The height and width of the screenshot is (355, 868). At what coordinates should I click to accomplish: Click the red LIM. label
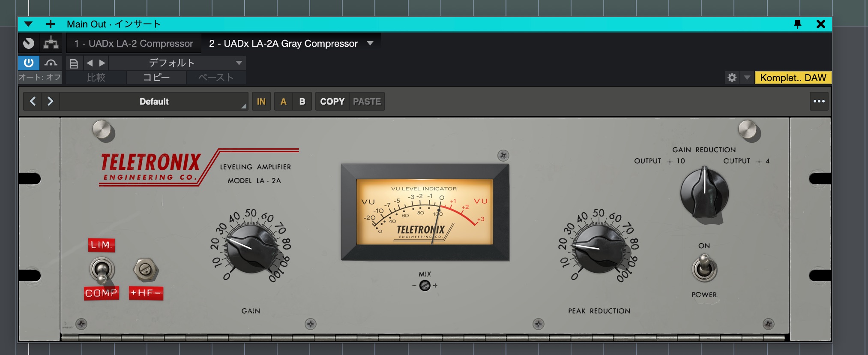[102, 245]
